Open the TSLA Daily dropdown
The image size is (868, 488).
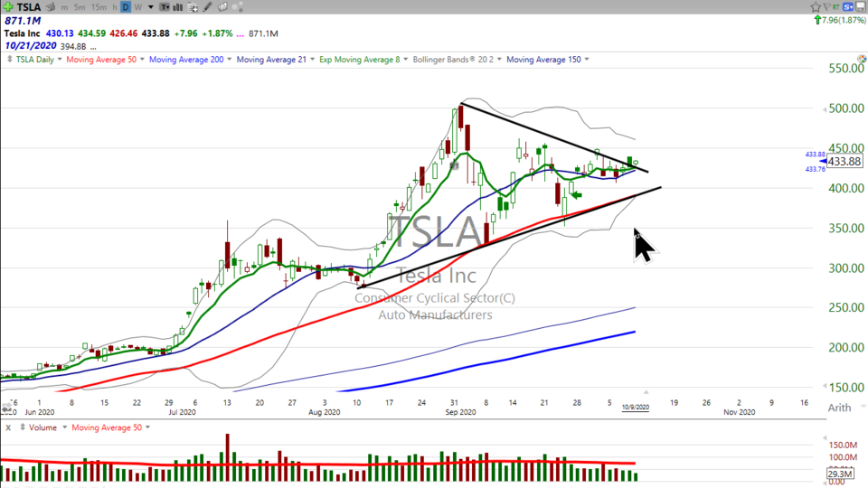(x=60, y=60)
